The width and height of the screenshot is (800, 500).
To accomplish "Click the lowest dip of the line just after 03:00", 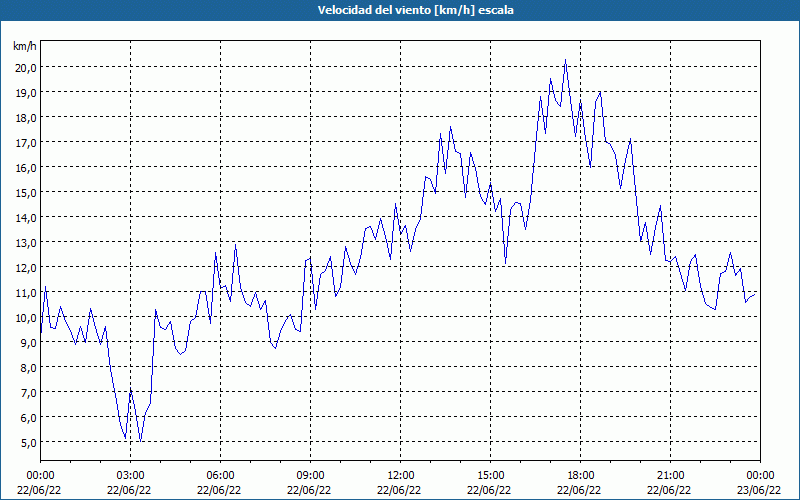I will 140,441.
